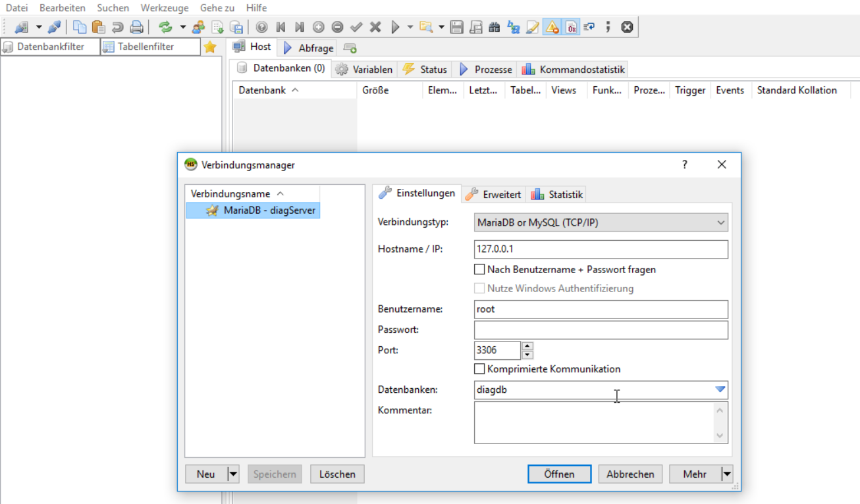Viewport: 860px width, 504px height.
Task: Click the yellow star favorites icon
Action: 209,47
